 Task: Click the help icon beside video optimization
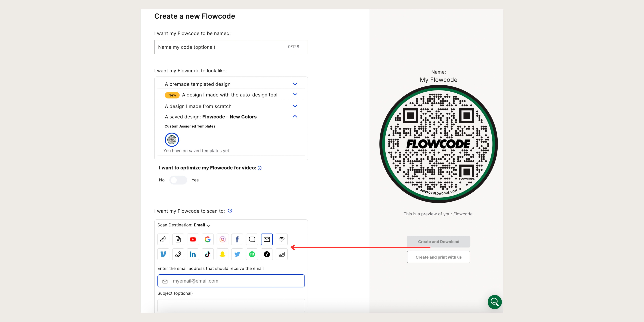coord(259,168)
